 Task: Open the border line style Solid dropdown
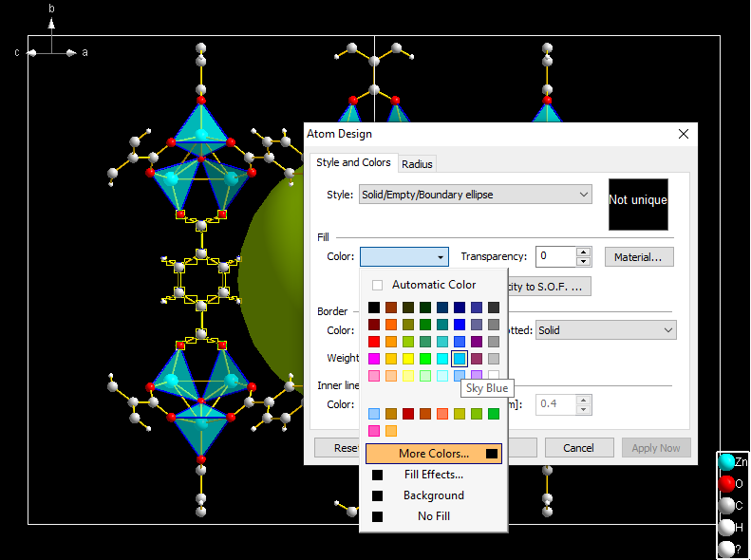605,330
